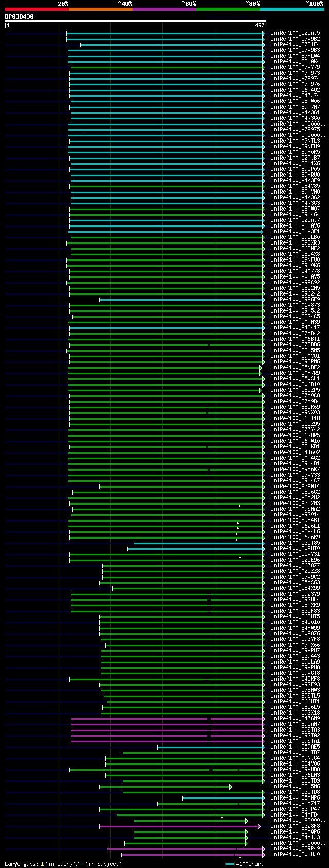Viewport: 329px width, 868px height.
Task: Select label UniRef100_Q5XNP6
Action: [x=295, y=797]
